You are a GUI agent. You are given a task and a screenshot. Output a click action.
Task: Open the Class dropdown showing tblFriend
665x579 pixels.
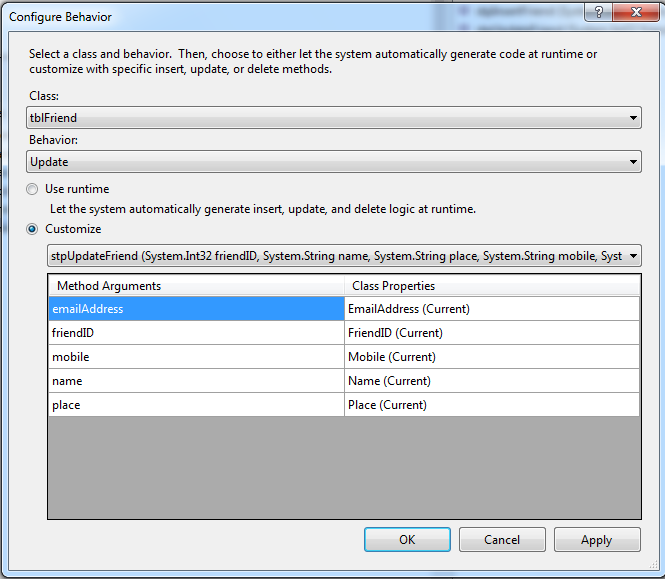point(334,117)
